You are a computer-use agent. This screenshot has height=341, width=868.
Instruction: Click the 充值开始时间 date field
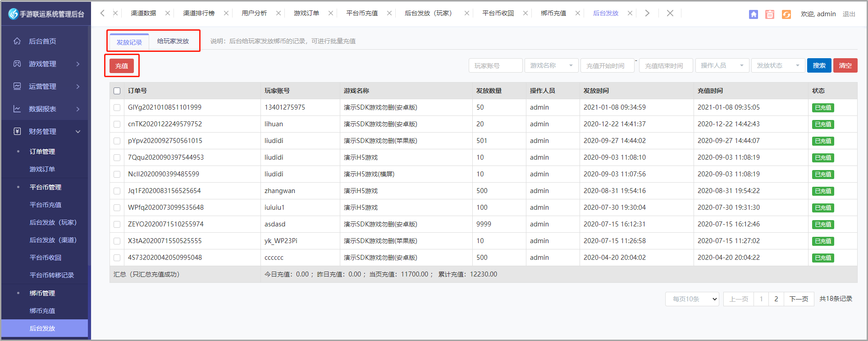[608, 65]
